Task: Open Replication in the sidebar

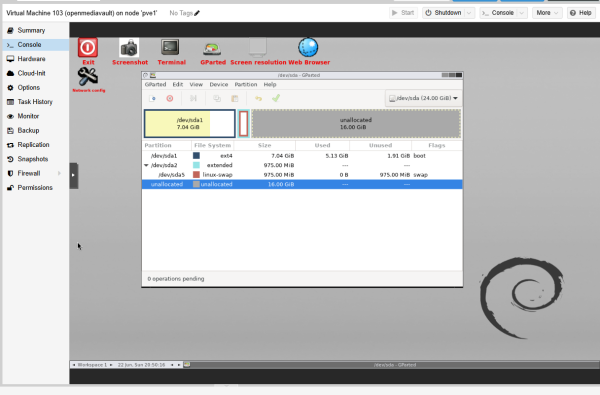Action: (36, 144)
